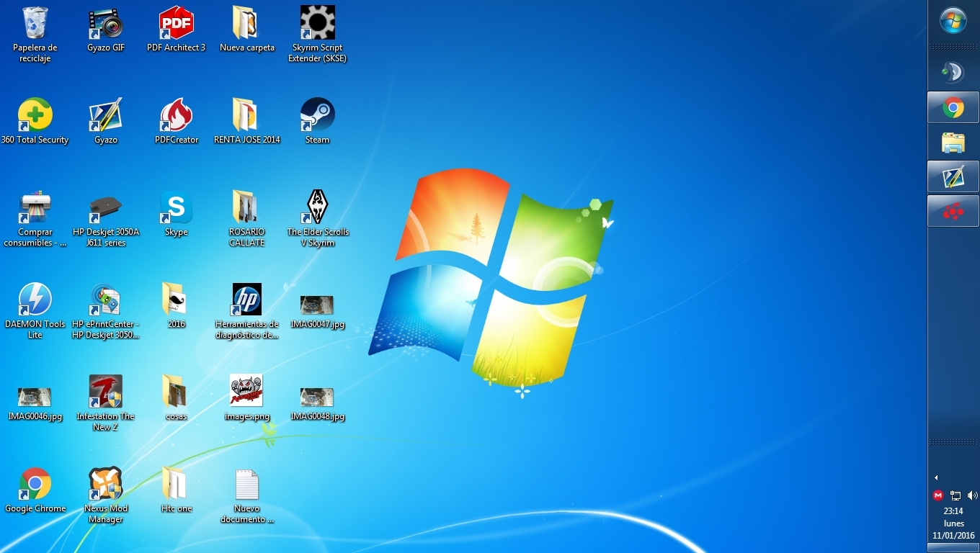980x553 pixels.
Task: Open the network connection tray icon
Action: (955, 495)
